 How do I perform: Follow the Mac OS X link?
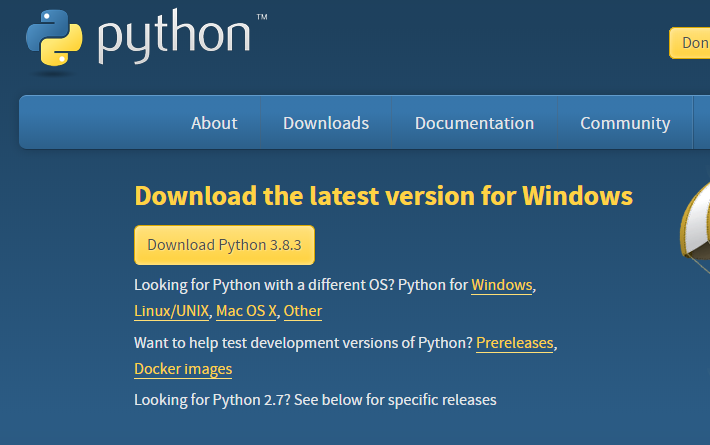246,311
